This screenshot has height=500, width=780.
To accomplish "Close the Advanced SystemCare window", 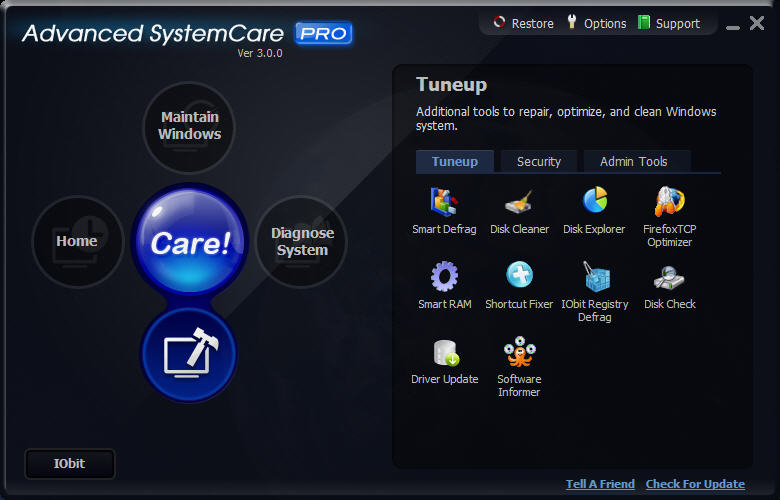I will pos(757,23).
